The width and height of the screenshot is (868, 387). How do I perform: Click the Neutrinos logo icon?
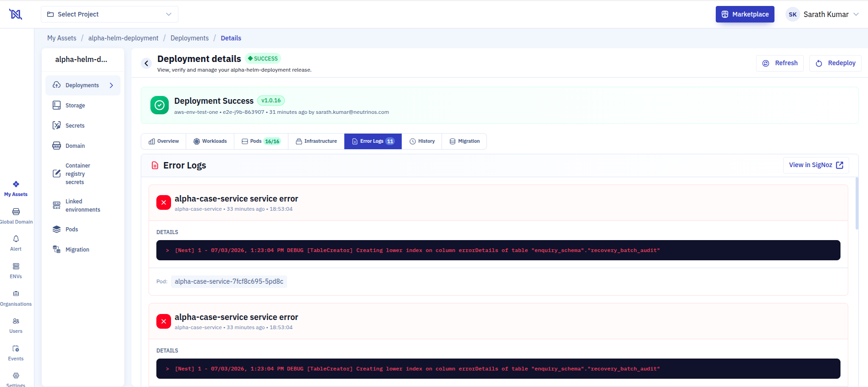16,14
